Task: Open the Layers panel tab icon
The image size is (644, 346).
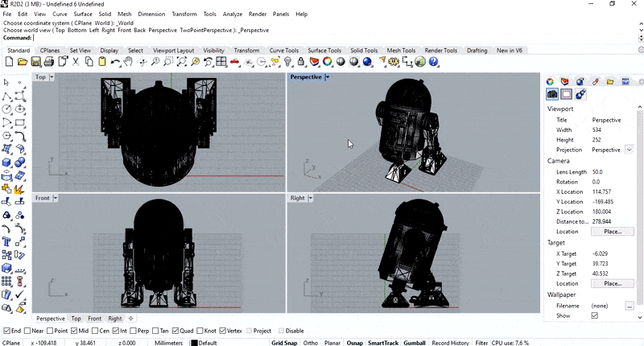Action: [565, 81]
